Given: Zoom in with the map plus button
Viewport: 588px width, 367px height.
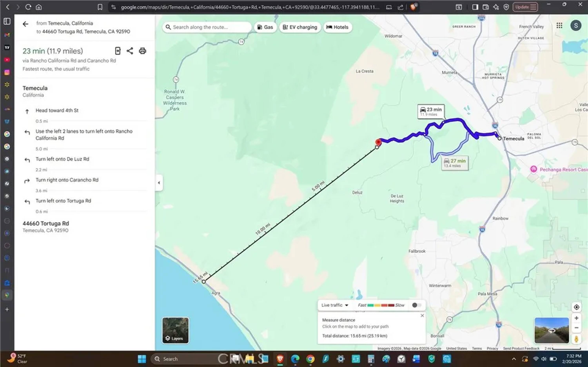Looking at the screenshot, I should click(x=576, y=318).
